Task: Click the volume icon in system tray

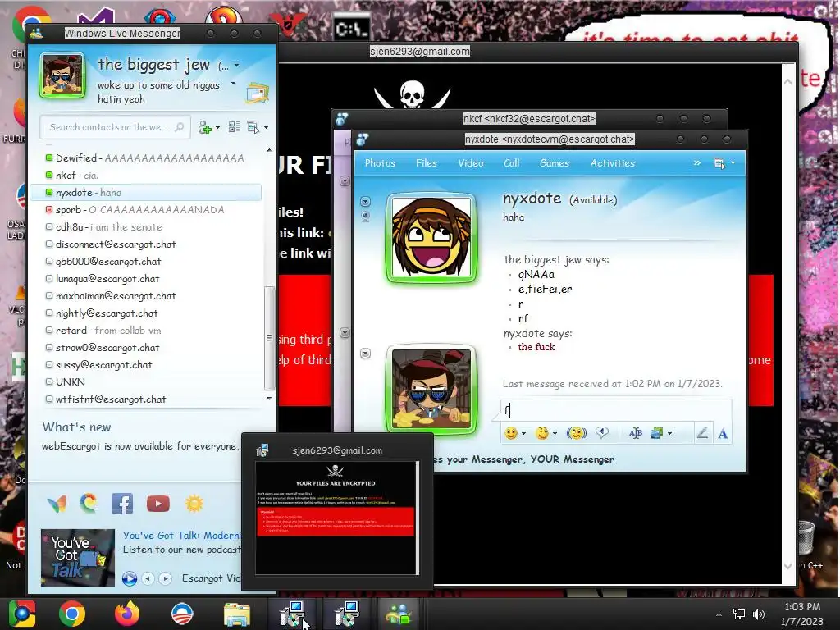Action: [x=759, y=614]
